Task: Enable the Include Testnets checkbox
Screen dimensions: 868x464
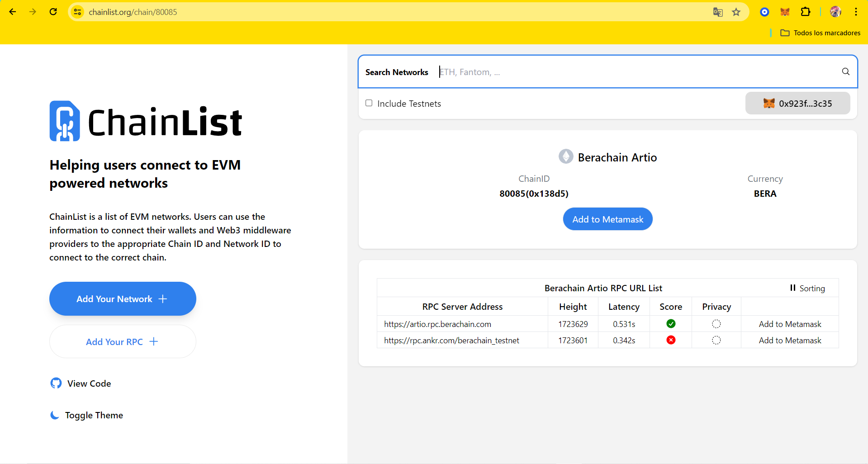Action: 369,103
